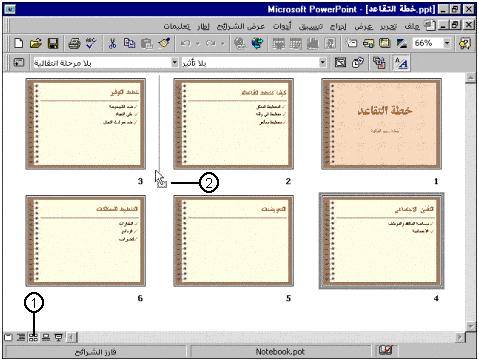Select slide 4 thumbnail
Screen dimensions: 479x361
pos(382,241)
